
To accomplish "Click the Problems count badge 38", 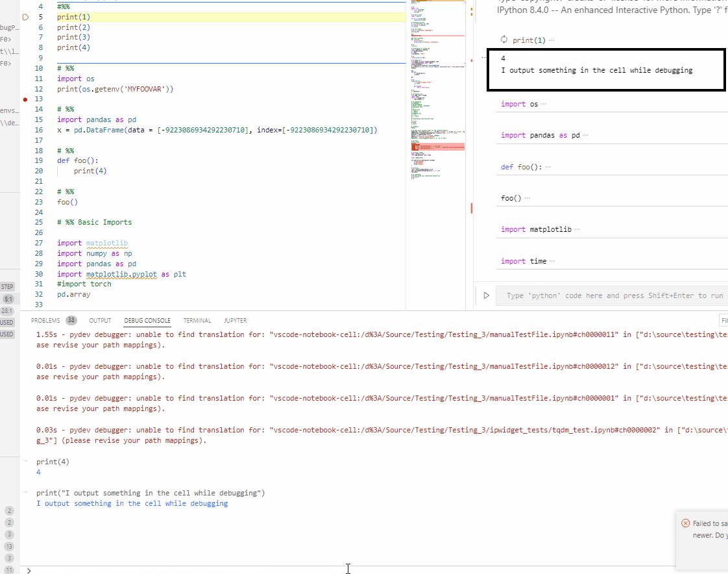I will pos(71,320).
